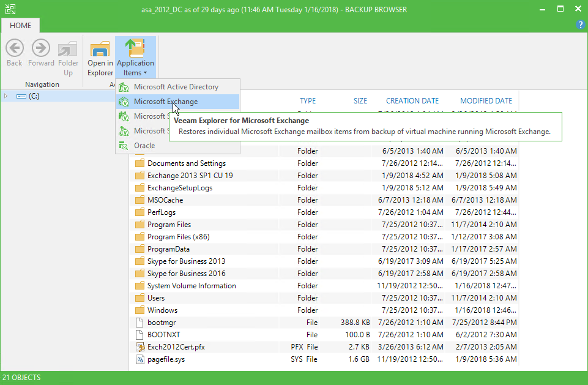The image size is (588, 385).
Task: Click the pagefile.sys file icon
Action: [x=140, y=359]
